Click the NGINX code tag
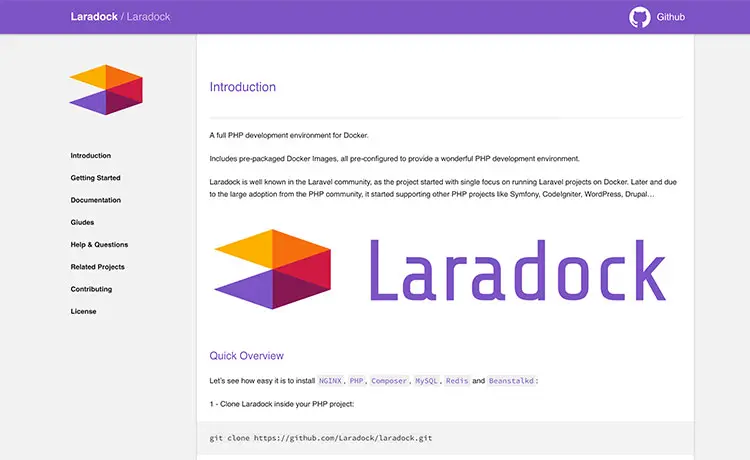This screenshot has width=750, height=460. coord(331,381)
